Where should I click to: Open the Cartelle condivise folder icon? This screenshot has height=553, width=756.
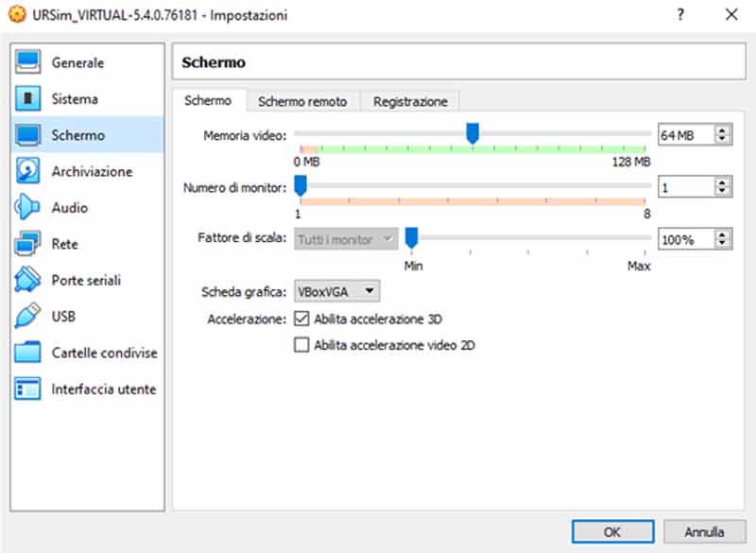pos(27,352)
